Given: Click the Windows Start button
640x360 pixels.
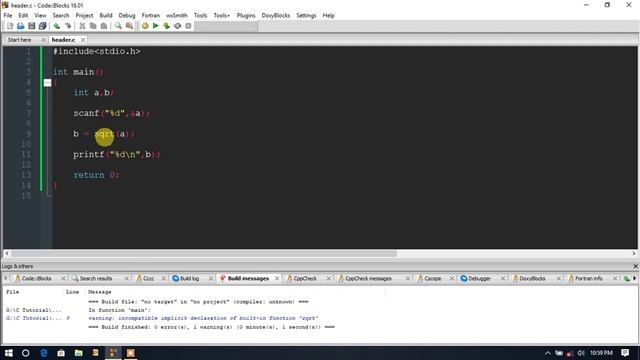Looking at the screenshot, I should click(9, 353).
